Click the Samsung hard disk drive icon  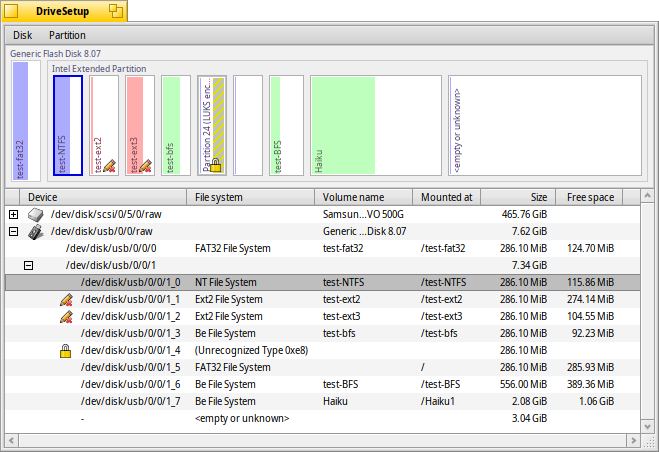(x=36, y=215)
